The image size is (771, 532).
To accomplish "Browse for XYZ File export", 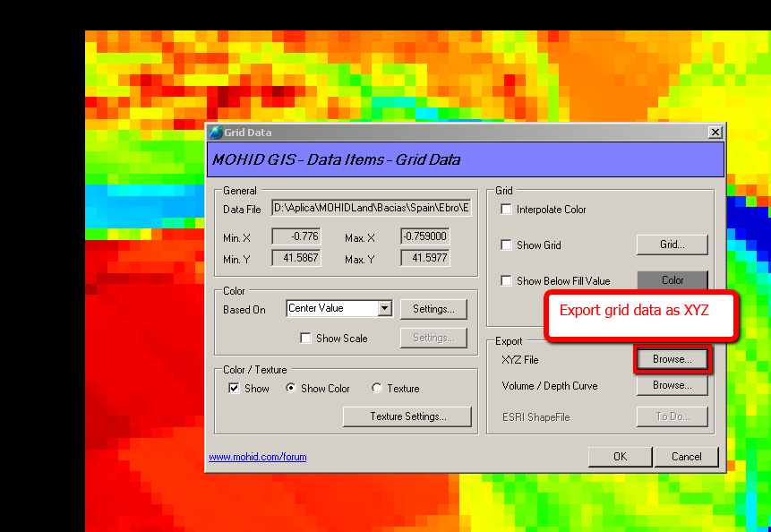I will coord(672,359).
